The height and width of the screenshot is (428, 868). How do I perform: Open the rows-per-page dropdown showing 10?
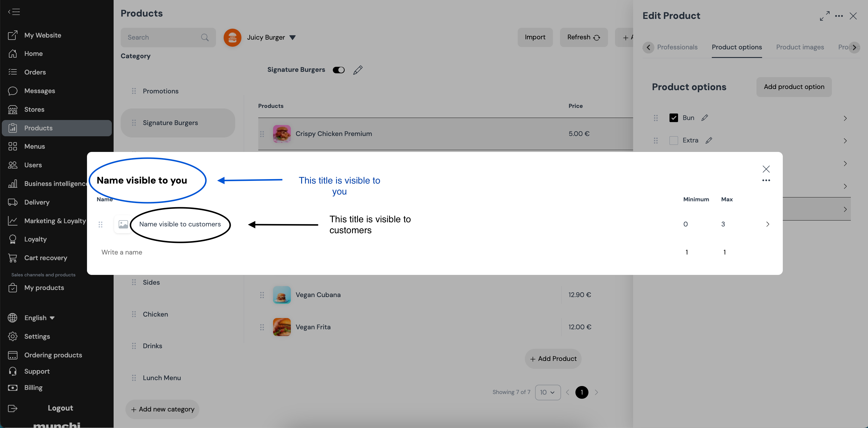click(548, 392)
